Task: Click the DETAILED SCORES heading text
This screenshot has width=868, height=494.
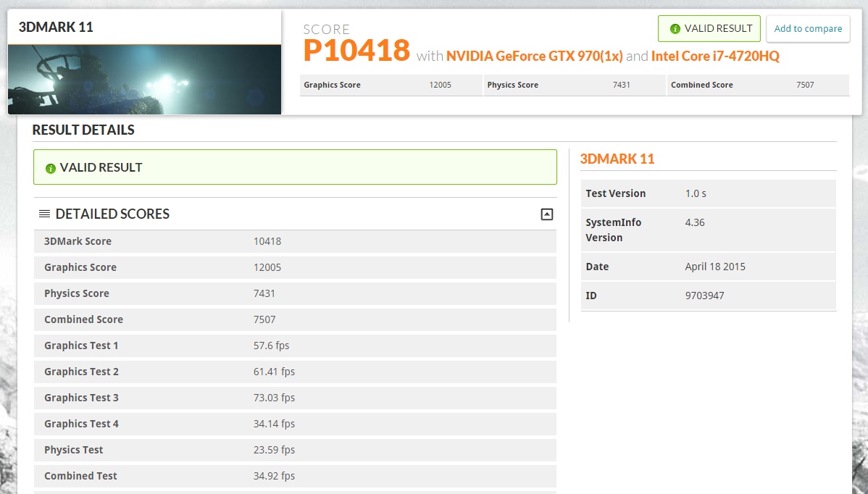Action: (112, 214)
